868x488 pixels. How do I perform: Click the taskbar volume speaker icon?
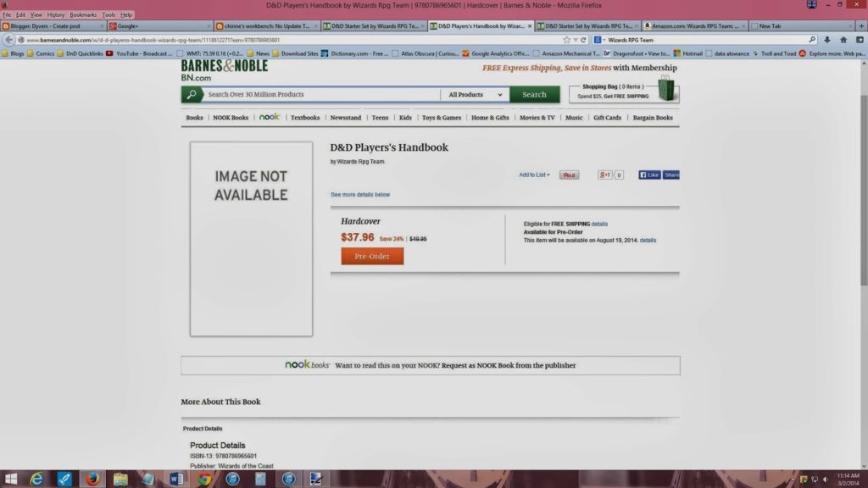(826, 480)
